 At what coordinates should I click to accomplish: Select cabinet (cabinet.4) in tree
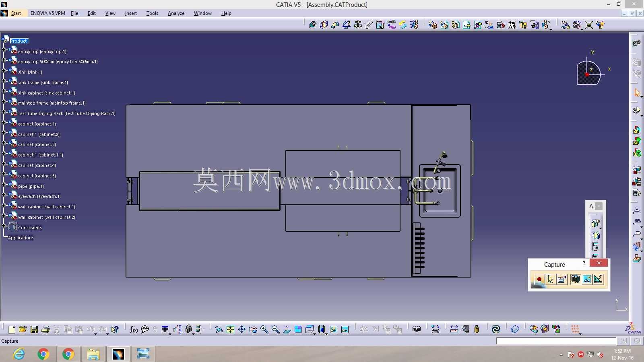37,165
